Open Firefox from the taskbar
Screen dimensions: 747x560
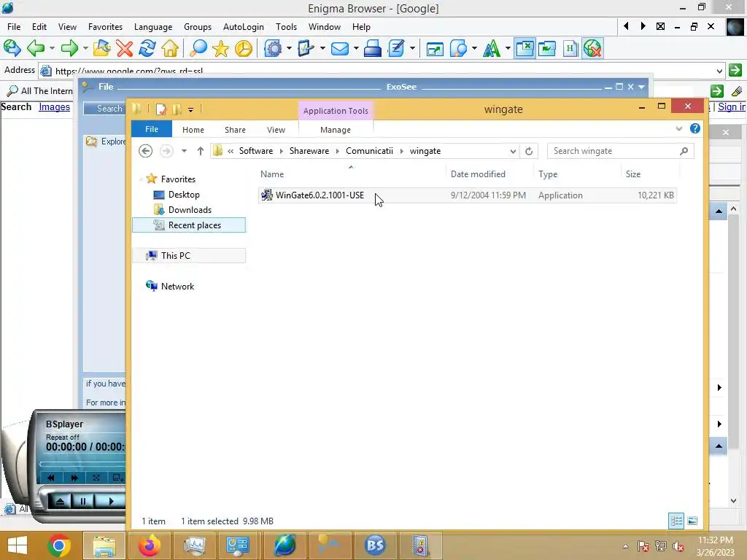149,545
